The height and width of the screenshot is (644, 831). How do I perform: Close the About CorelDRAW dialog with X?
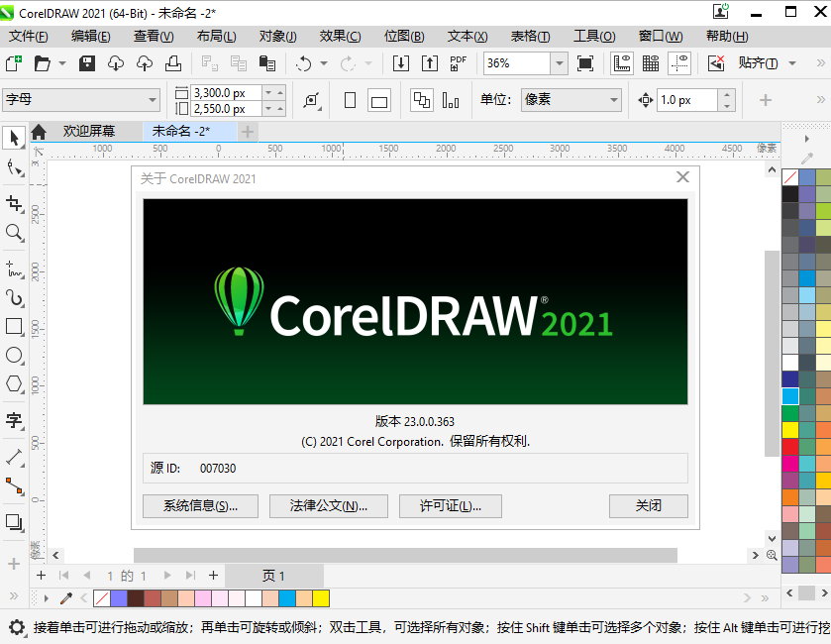683,177
